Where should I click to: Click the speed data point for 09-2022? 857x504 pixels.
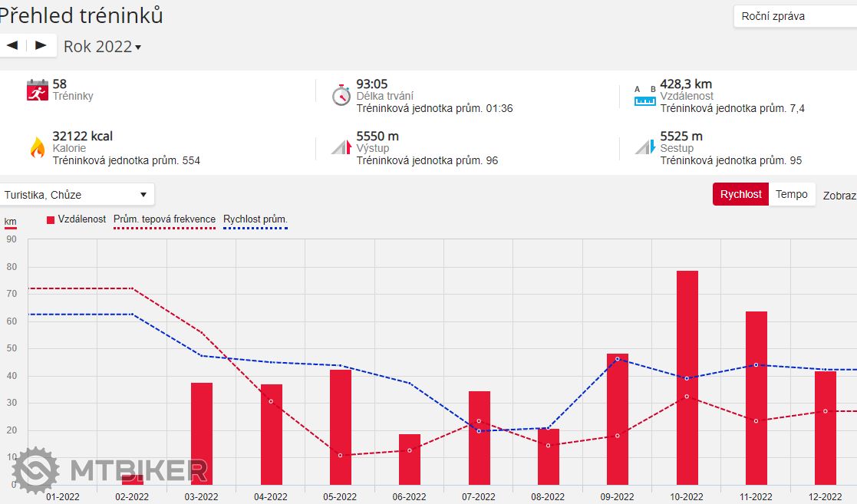tap(618, 359)
